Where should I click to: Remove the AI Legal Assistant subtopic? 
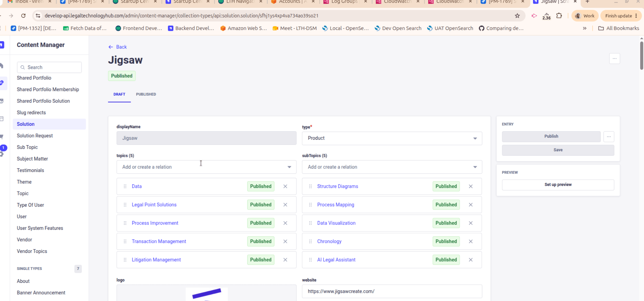(x=471, y=260)
